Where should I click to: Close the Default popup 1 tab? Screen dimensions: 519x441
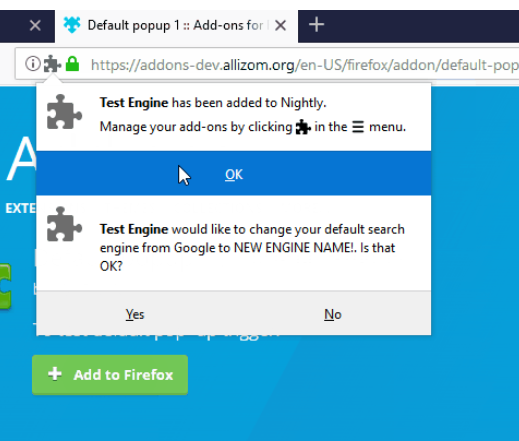pos(280,25)
